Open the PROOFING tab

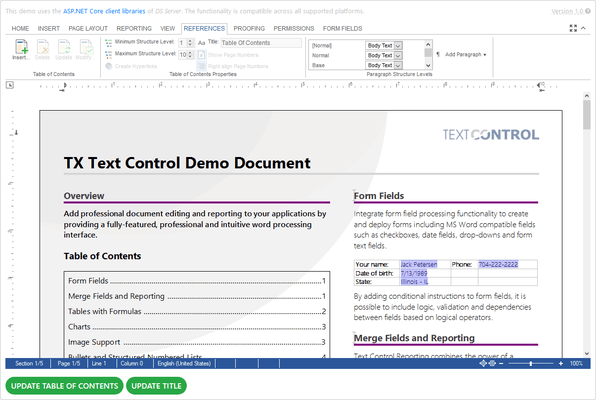click(x=249, y=29)
